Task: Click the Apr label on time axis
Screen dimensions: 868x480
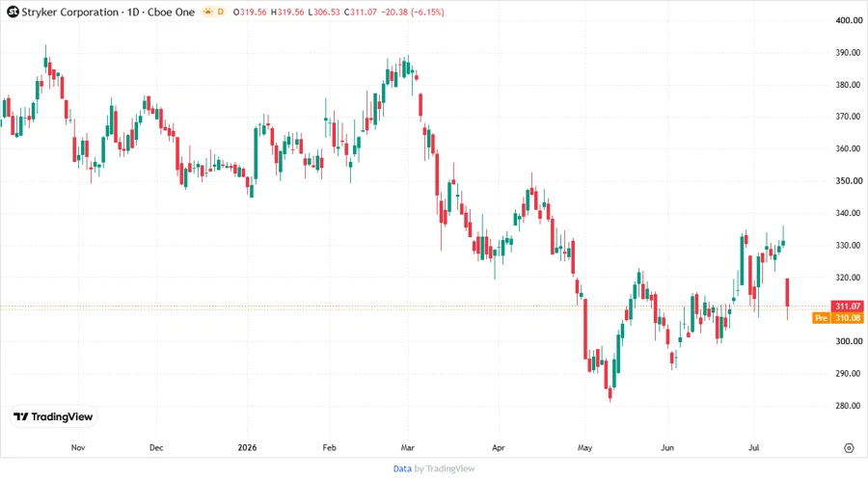Action: click(x=499, y=447)
